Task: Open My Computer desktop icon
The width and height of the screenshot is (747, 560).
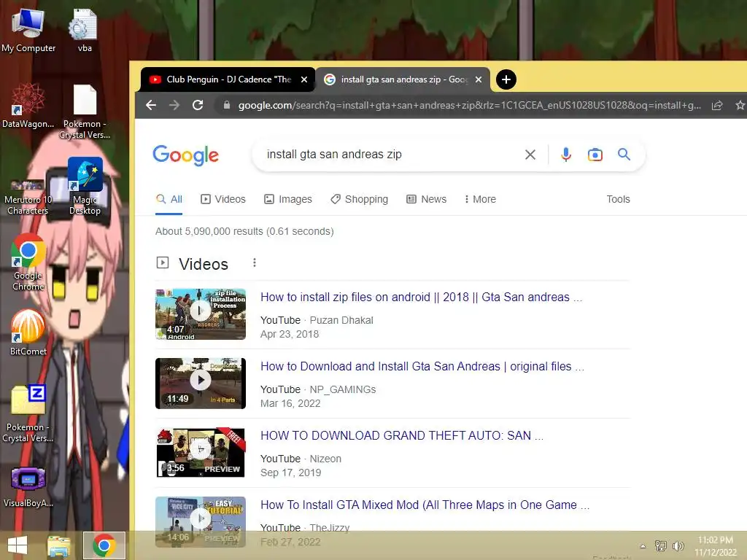Action: pyautogui.click(x=28, y=29)
